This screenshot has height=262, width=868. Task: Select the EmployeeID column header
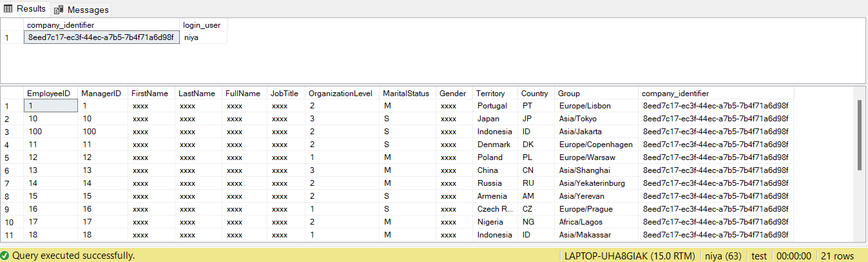click(48, 94)
